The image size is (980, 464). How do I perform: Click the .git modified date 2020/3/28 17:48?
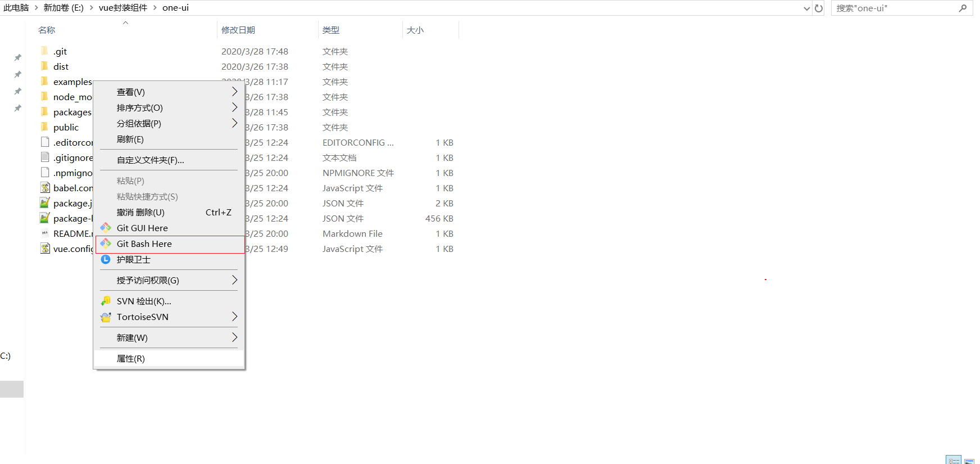point(255,51)
